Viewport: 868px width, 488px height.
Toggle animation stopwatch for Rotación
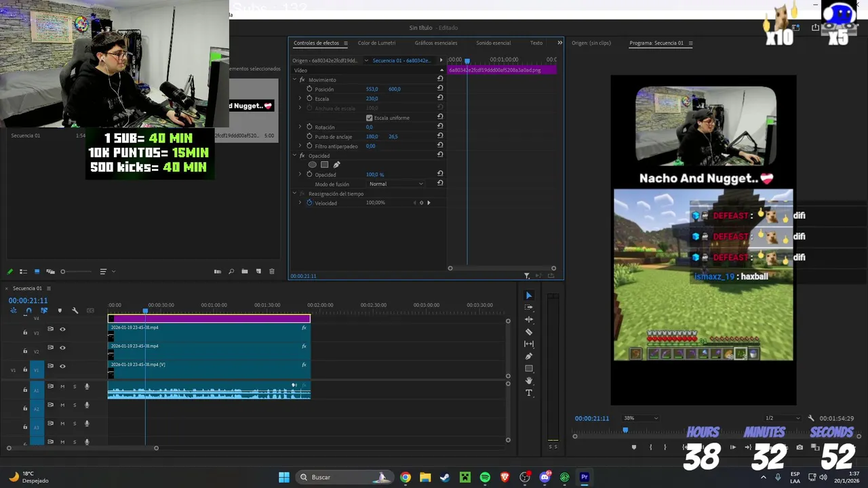tap(309, 127)
